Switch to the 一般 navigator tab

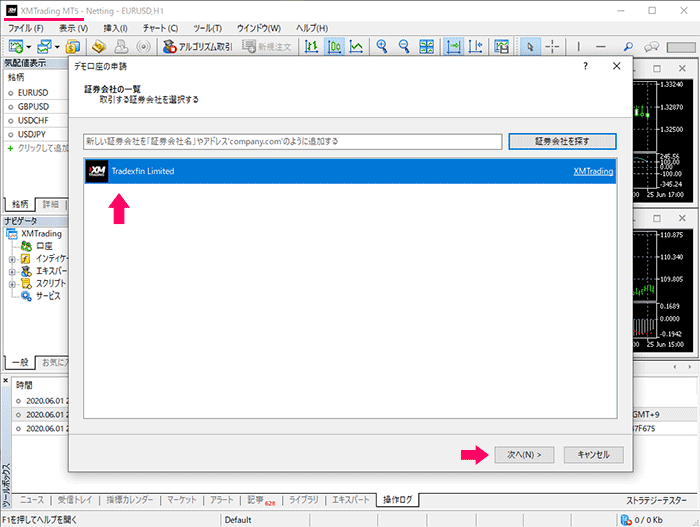(20, 362)
